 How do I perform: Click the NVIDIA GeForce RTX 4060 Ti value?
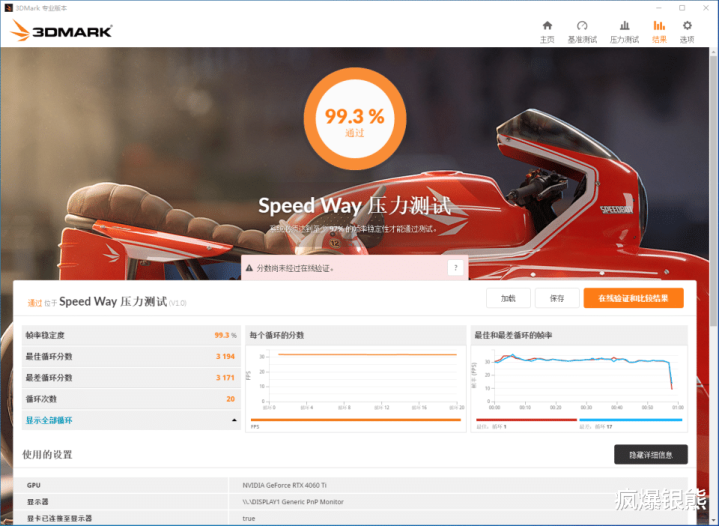[x=284, y=485]
